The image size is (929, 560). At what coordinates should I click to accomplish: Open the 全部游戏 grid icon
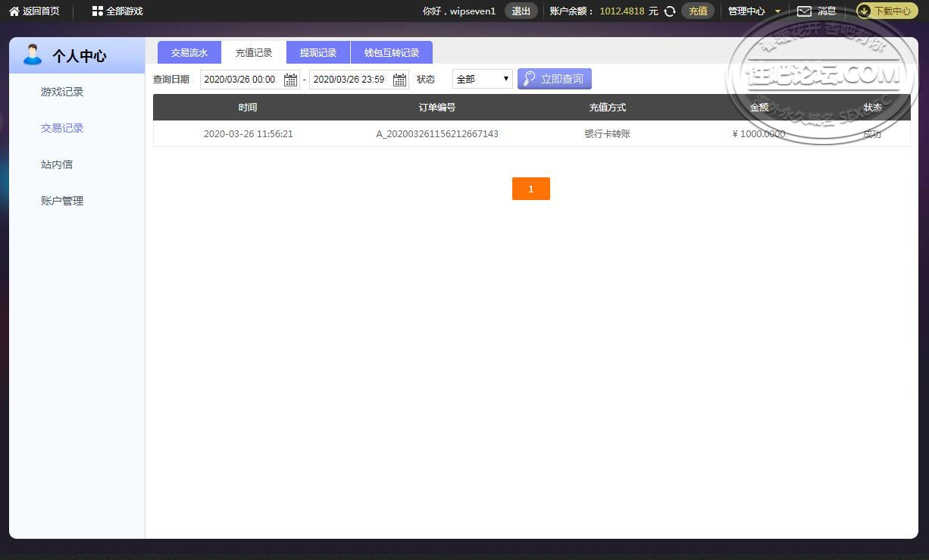tap(97, 11)
